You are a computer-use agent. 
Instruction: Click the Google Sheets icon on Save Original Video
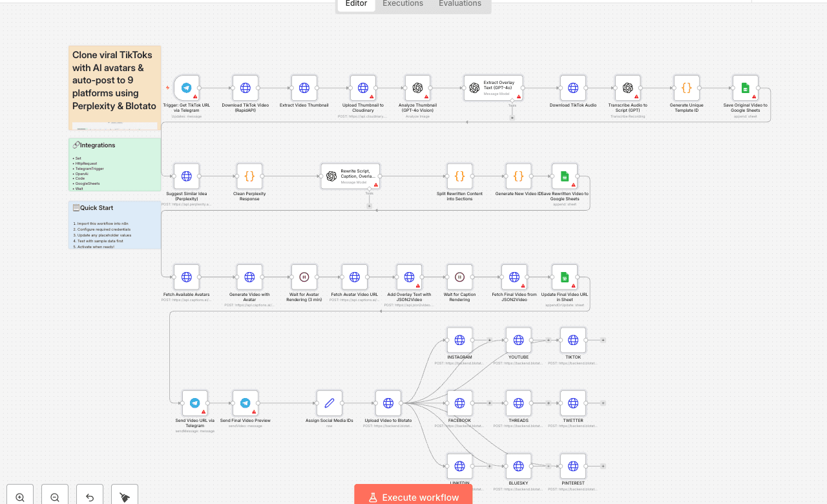(745, 88)
